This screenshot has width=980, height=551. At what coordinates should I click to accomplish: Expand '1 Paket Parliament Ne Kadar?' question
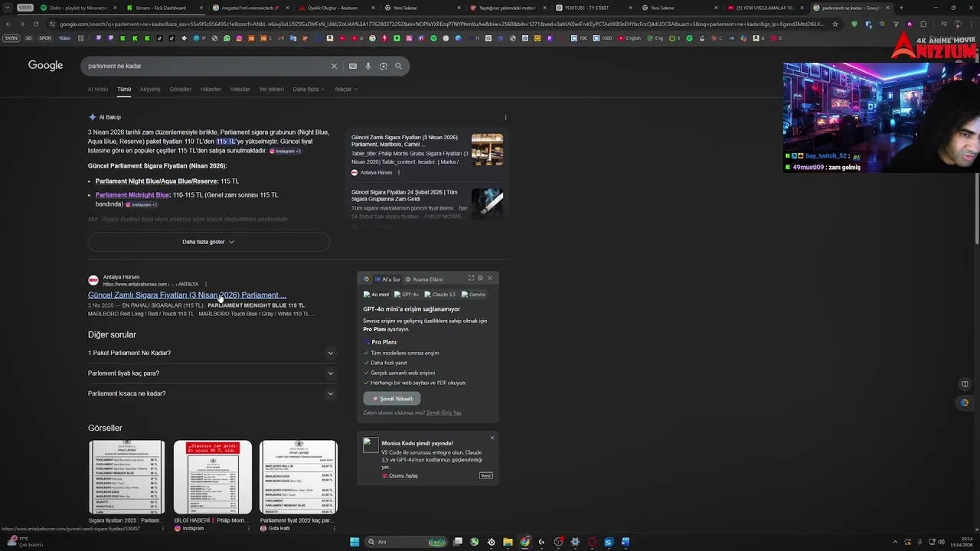coord(211,353)
